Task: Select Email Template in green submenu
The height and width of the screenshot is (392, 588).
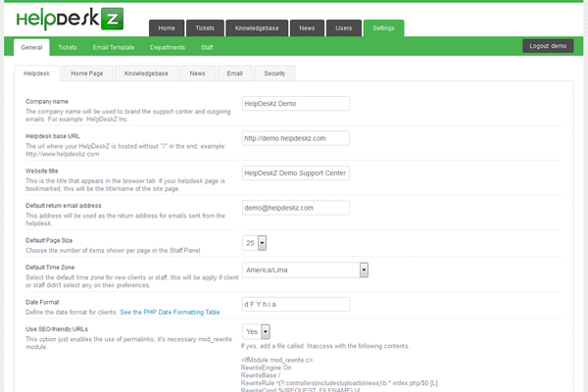Action: (x=114, y=46)
